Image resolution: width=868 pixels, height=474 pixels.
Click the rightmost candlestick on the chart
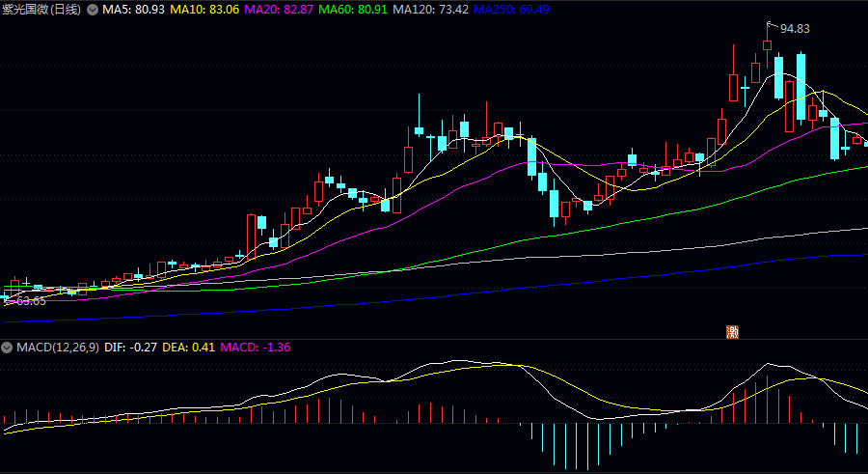[865, 143]
